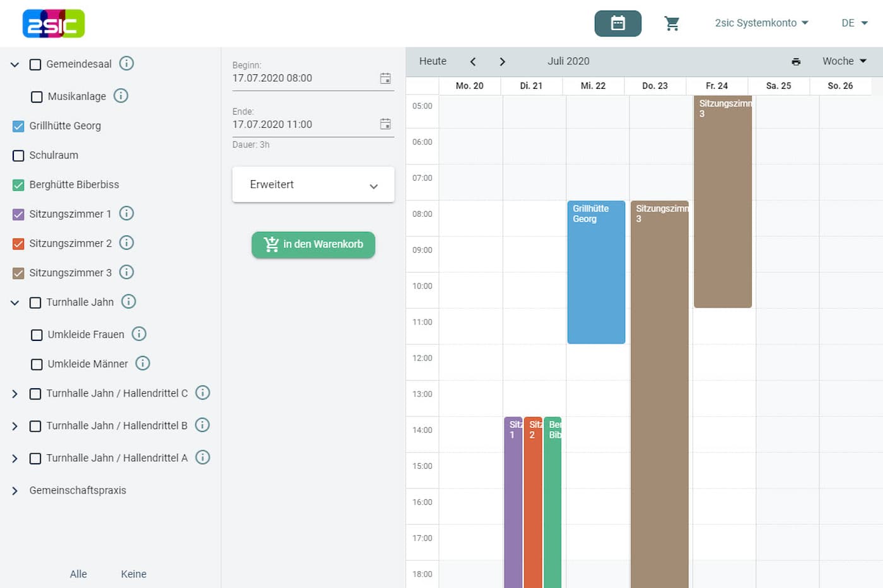Click the 'in den Warenkorb' button

(313, 245)
